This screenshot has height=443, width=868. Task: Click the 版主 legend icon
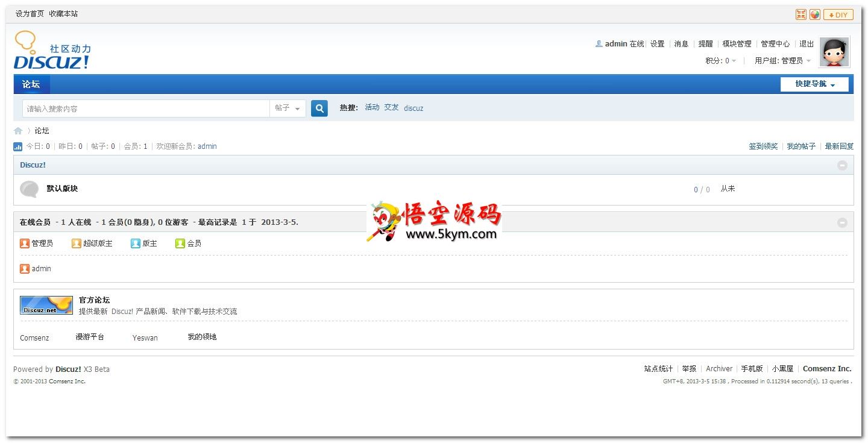pos(136,243)
